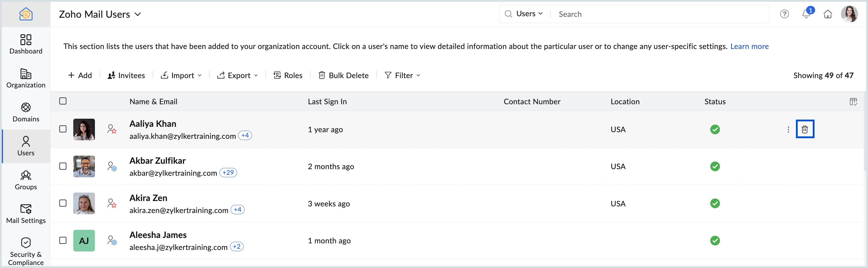Viewport: 868px width, 268px height.
Task: Click the Name & Email column header
Action: pos(153,102)
